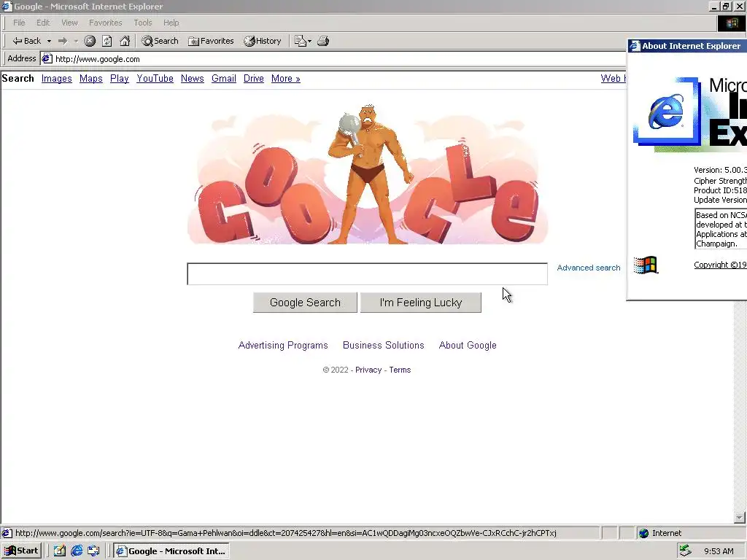Click the system tray network icon
The height and width of the screenshot is (560, 747).
685,551
